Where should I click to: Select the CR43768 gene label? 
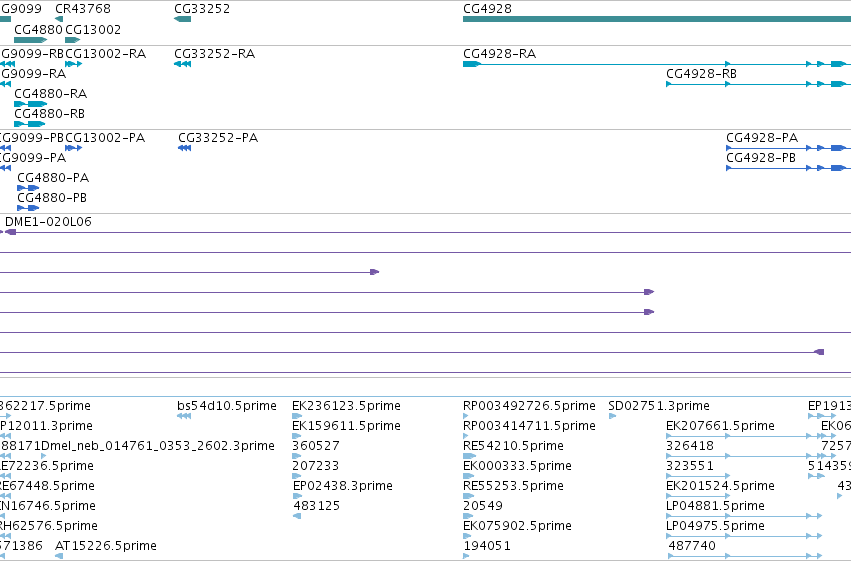[x=83, y=9]
